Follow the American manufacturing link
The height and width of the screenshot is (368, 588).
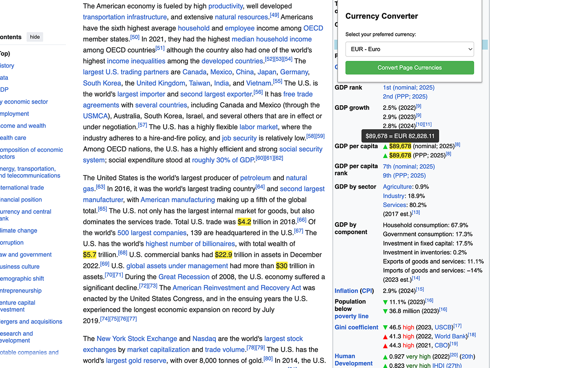(x=178, y=200)
